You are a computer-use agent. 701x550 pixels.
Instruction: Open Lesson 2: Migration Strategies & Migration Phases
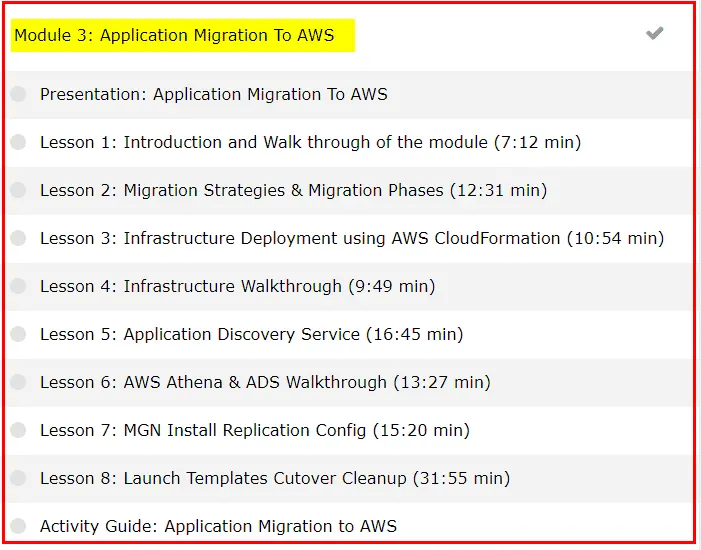(x=293, y=190)
